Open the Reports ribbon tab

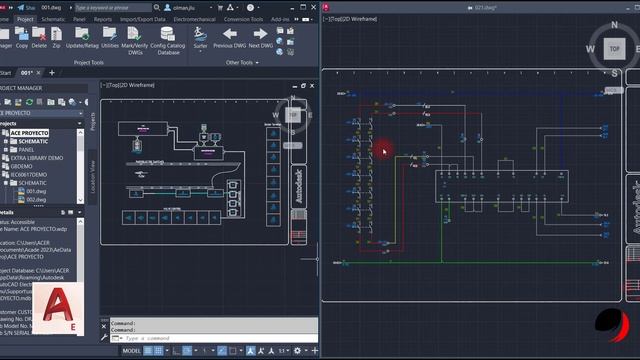103,19
